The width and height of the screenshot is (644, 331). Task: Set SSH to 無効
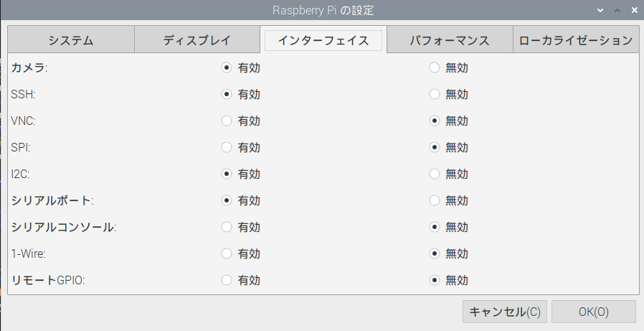[435, 94]
